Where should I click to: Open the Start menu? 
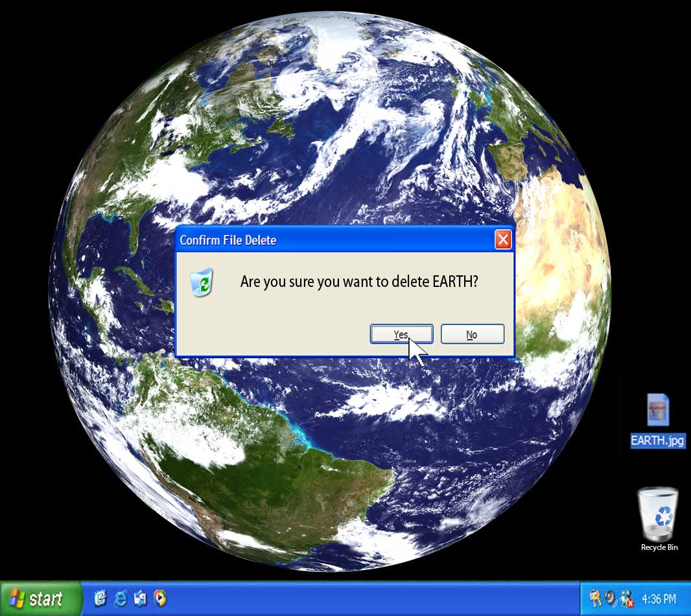pyautogui.click(x=40, y=599)
